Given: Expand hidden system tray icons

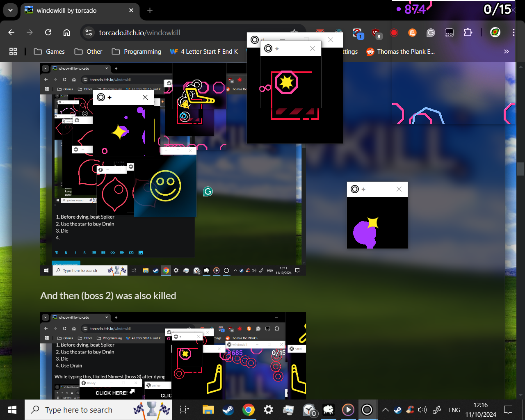Looking at the screenshot, I should (x=385, y=410).
